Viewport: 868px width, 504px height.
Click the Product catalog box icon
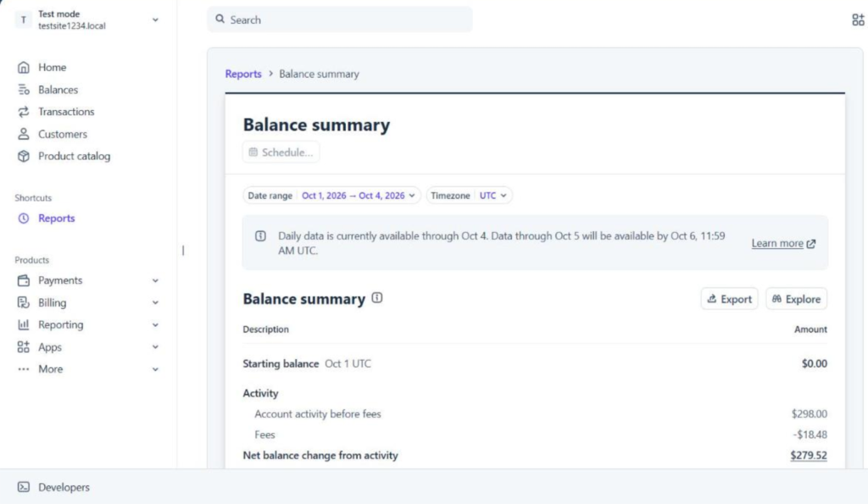[23, 156]
